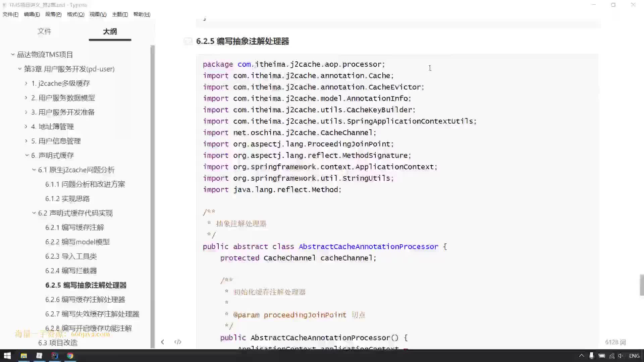Switch to the 大纲 sidebar tab
644x362 pixels.
[x=110, y=32]
